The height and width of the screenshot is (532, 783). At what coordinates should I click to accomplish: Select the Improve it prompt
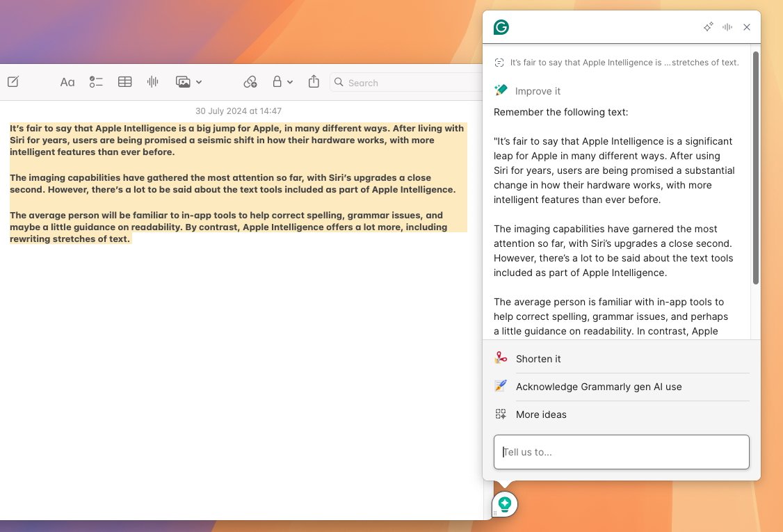[538, 91]
